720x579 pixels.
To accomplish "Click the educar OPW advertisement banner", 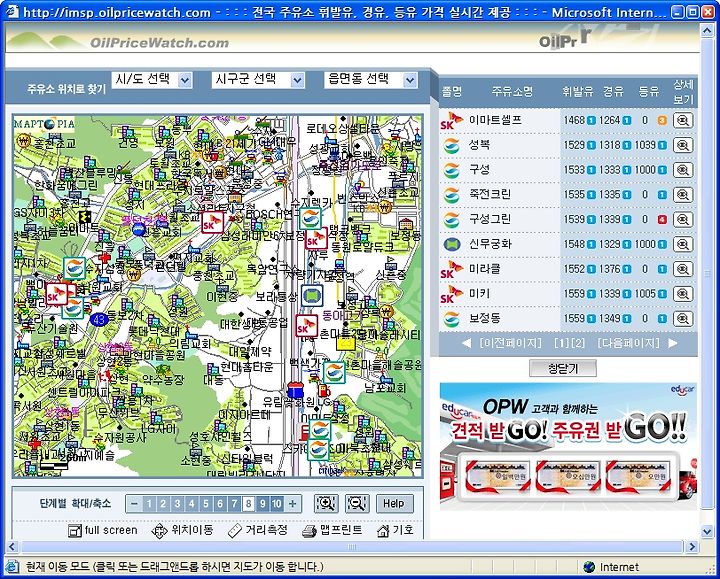I will click(568, 446).
